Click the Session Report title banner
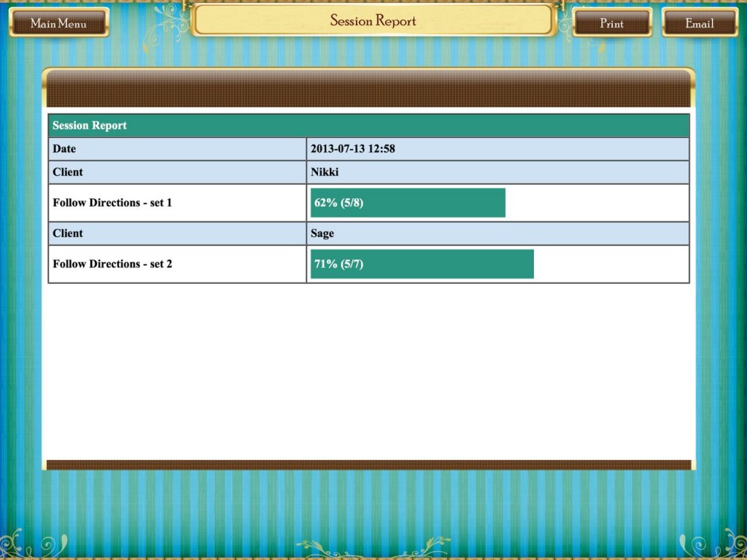 [373, 20]
